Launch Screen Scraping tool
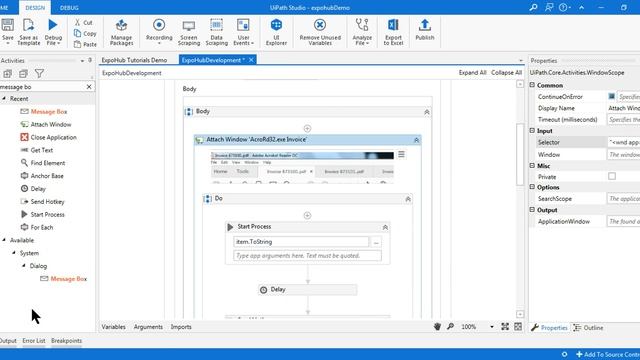The height and width of the screenshot is (360, 640). click(x=189, y=31)
